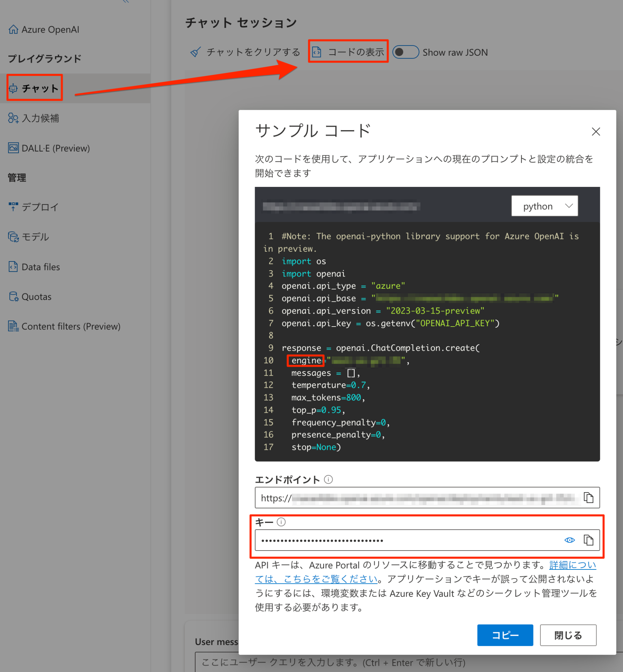This screenshot has width=623, height=672.
Task: Enable the Show raw JSON toggle
Action: tap(406, 52)
